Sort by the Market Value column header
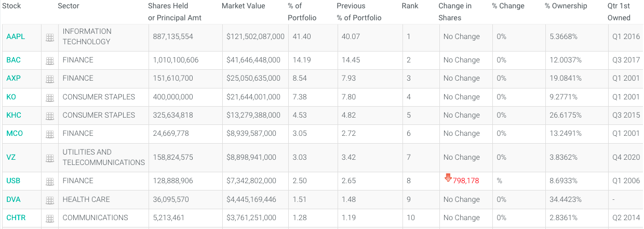Viewport: 644px width, 229px height. (x=244, y=6)
